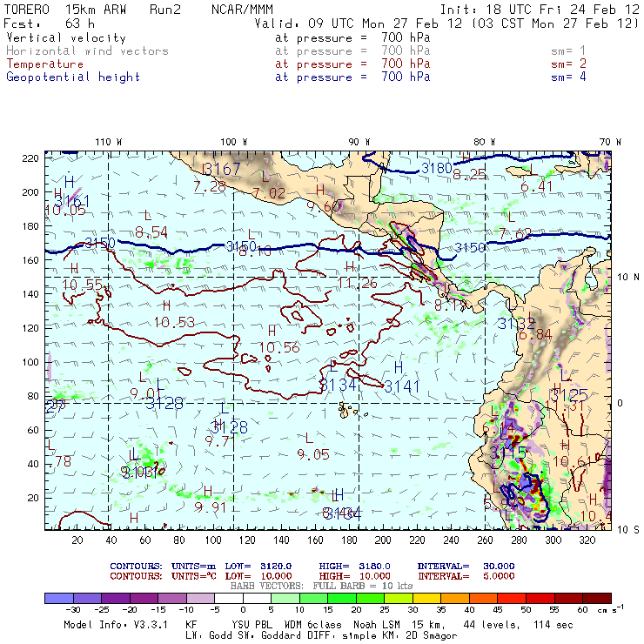
Task: Select the bright green swatch between 15 and 20
Action: pyautogui.click(x=342, y=598)
